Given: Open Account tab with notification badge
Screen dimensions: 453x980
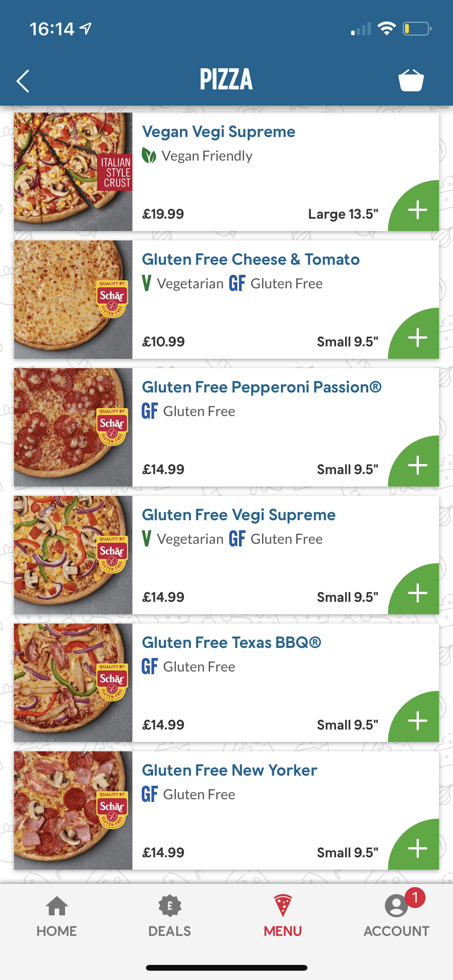Looking at the screenshot, I should click(396, 916).
